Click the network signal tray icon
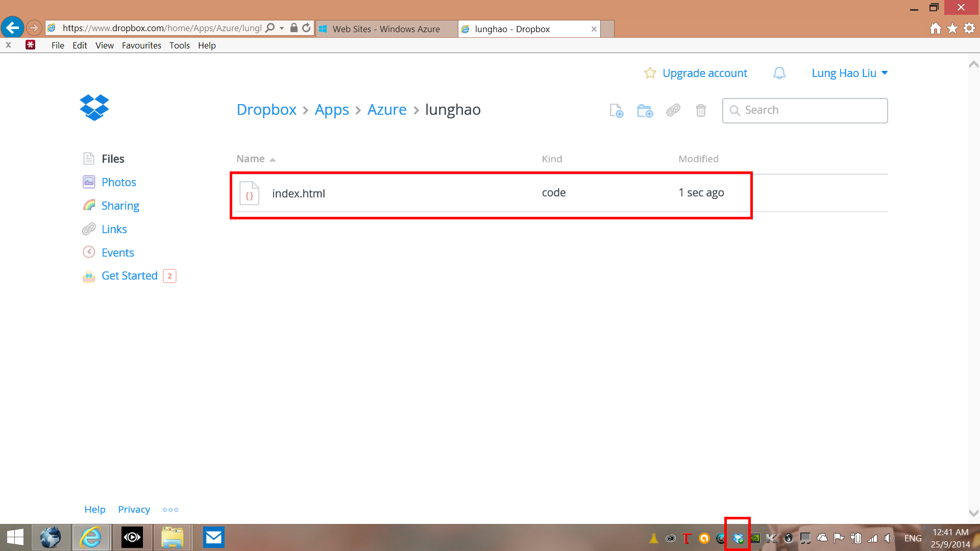 pyautogui.click(x=872, y=538)
